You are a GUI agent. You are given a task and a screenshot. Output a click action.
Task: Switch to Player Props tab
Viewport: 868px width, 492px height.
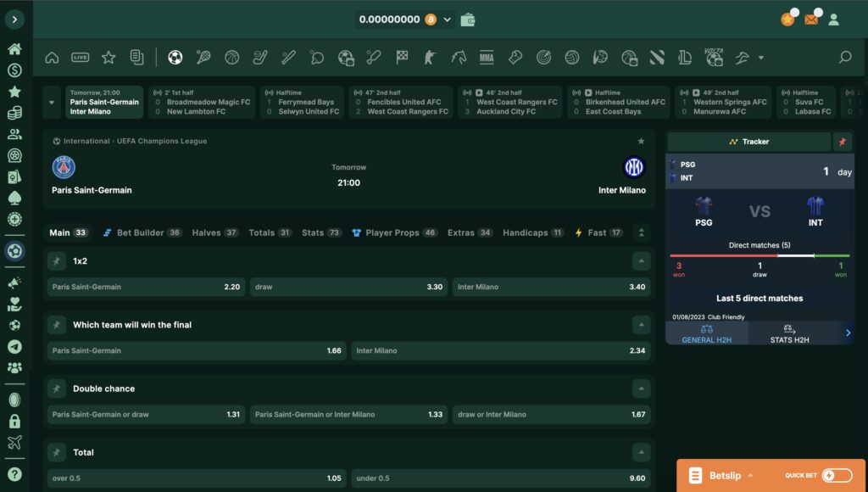pyautogui.click(x=395, y=232)
